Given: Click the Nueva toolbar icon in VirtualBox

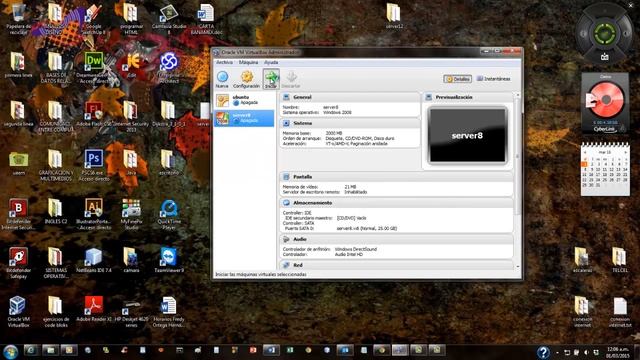Looking at the screenshot, I should coord(222,79).
